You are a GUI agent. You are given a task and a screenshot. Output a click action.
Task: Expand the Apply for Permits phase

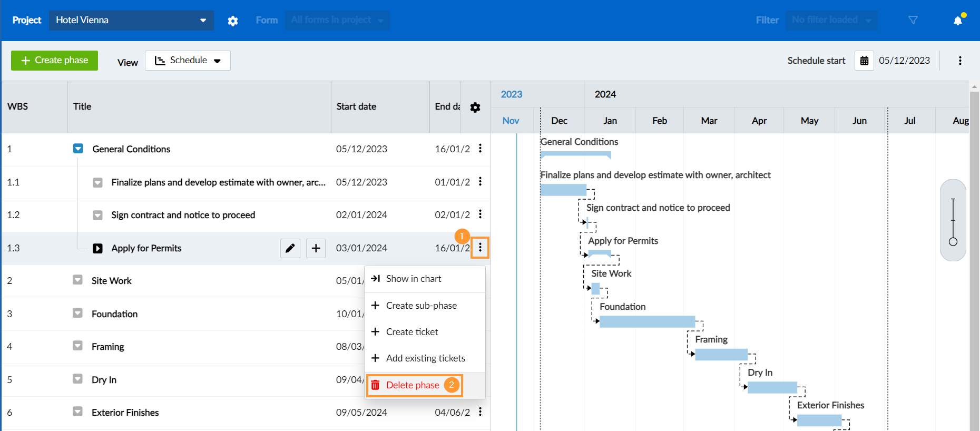click(97, 248)
